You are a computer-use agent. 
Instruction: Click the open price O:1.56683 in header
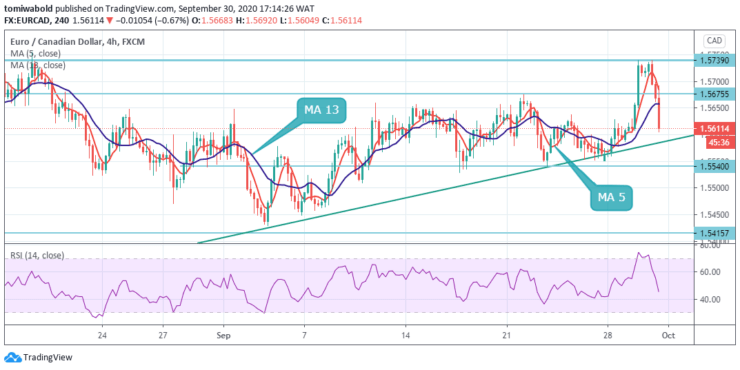[x=212, y=20]
